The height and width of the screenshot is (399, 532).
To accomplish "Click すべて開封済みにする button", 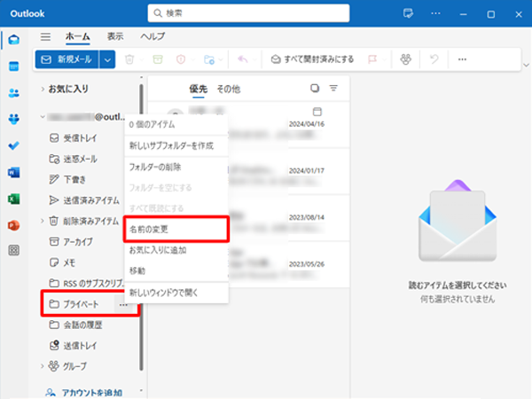I will tap(312, 59).
